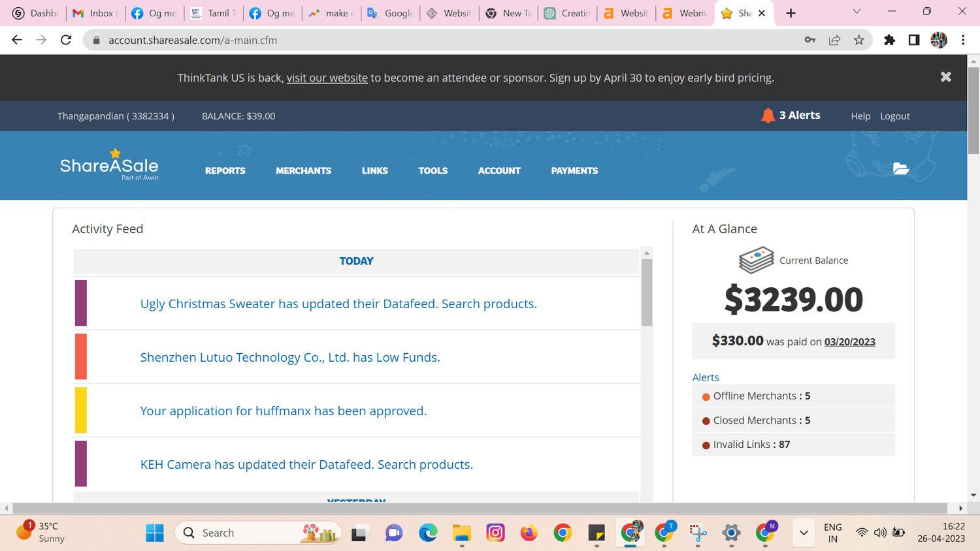Open the MERCHANTS menu

(x=303, y=170)
